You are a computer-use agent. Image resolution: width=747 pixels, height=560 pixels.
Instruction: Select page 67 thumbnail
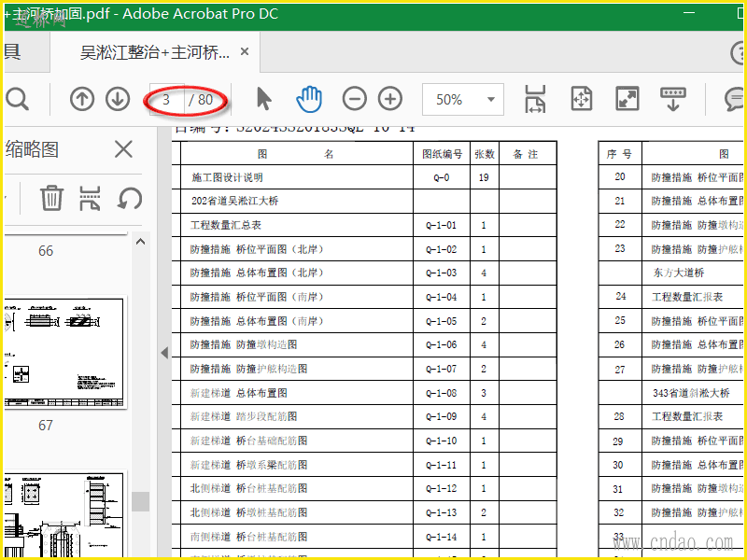(63, 354)
